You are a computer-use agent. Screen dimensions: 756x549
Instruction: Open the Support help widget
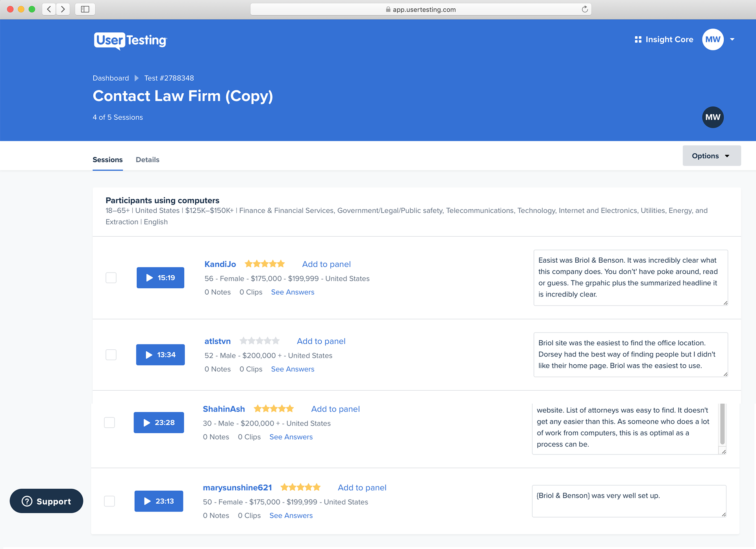click(x=46, y=501)
